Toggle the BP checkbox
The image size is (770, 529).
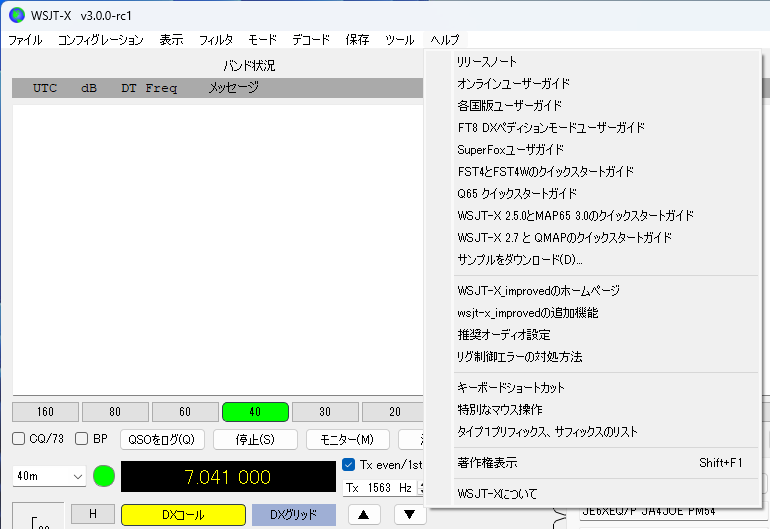82,439
